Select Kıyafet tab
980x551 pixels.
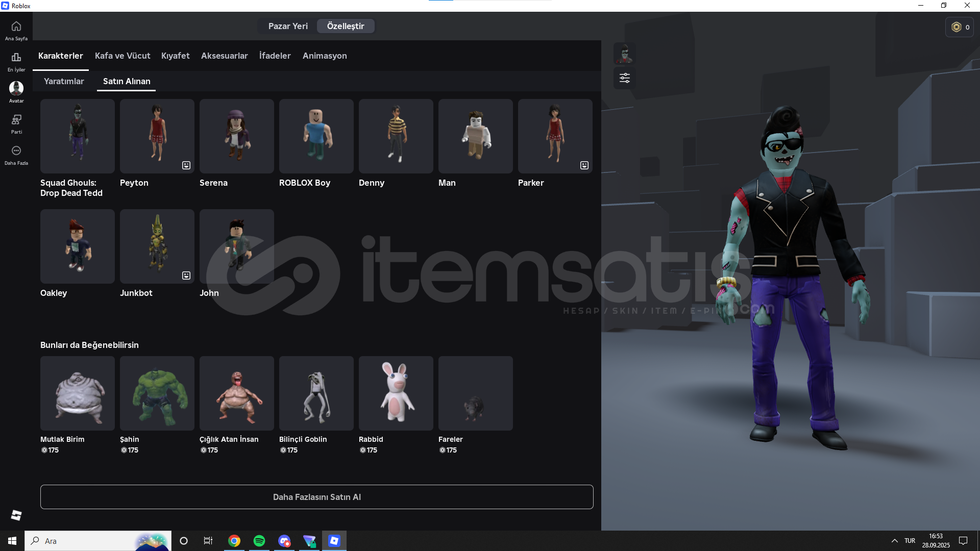pyautogui.click(x=176, y=56)
